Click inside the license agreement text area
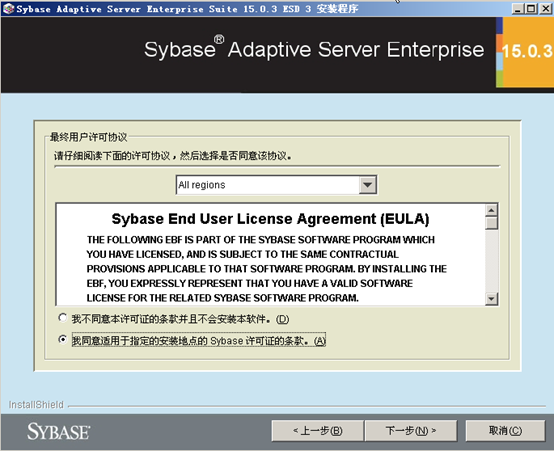 click(271, 254)
